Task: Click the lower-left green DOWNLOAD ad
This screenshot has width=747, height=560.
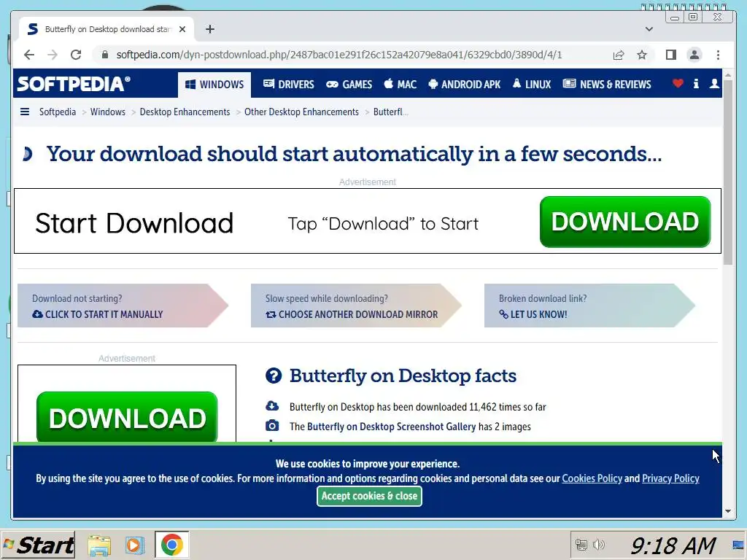Action: click(127, 417)
